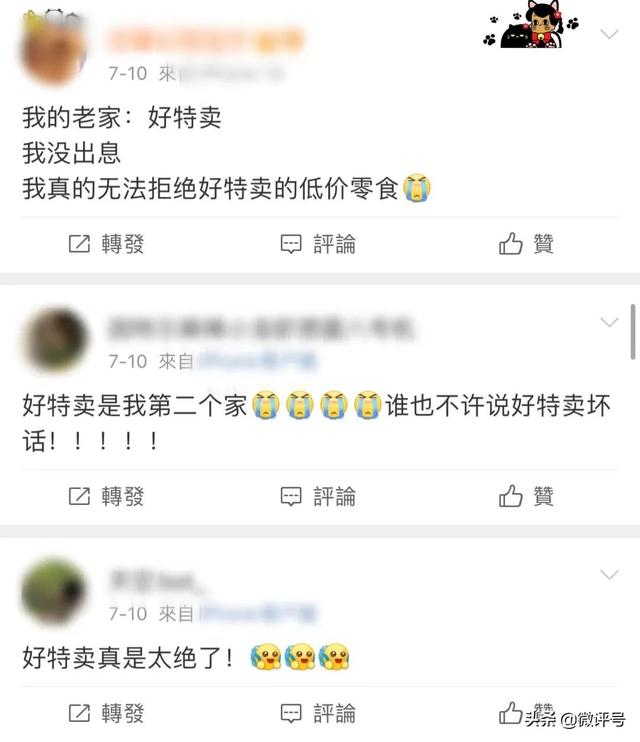The width and height of the screenshot is (640, 742).
Task: Open the third poster's avatar
Action: pos(54,592)
